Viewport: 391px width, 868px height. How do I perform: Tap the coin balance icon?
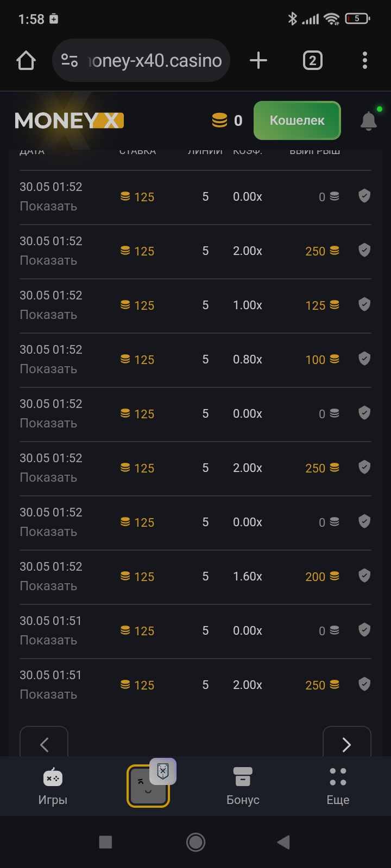219,120
